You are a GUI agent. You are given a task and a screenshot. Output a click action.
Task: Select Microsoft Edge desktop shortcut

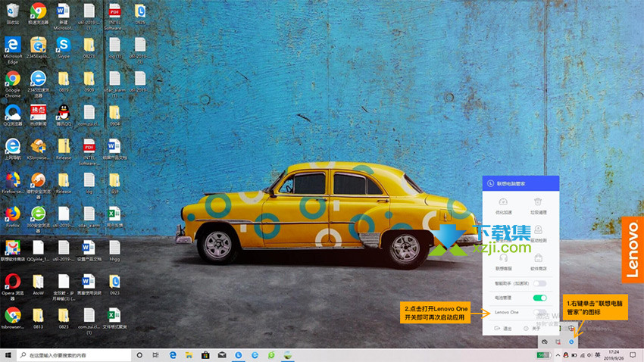pos(13,50)
